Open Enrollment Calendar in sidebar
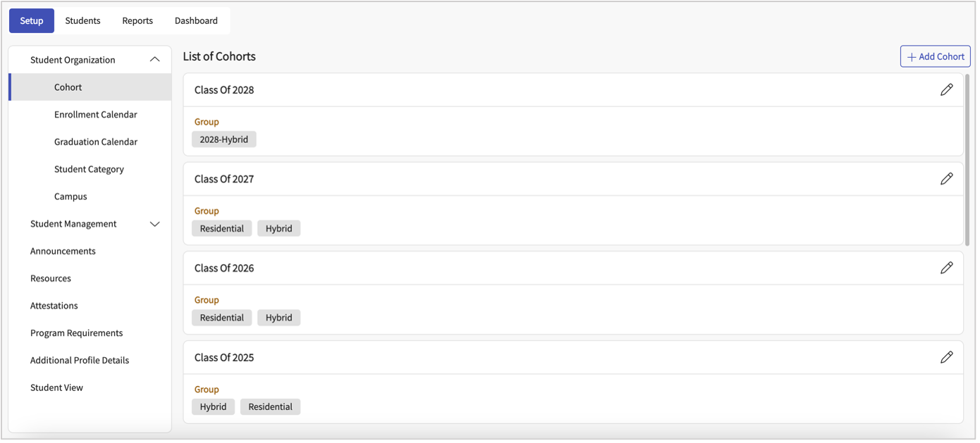 click(x=96, y=115)
